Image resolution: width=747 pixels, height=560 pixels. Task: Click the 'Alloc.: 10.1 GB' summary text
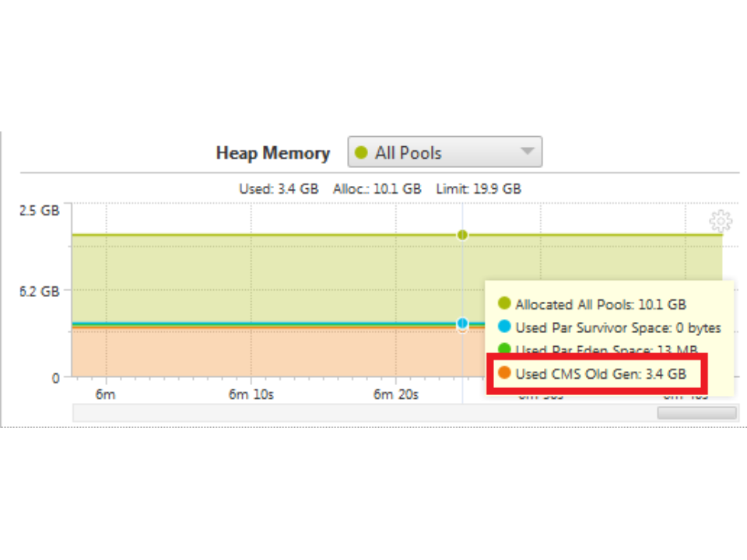(x=377, y=189)
